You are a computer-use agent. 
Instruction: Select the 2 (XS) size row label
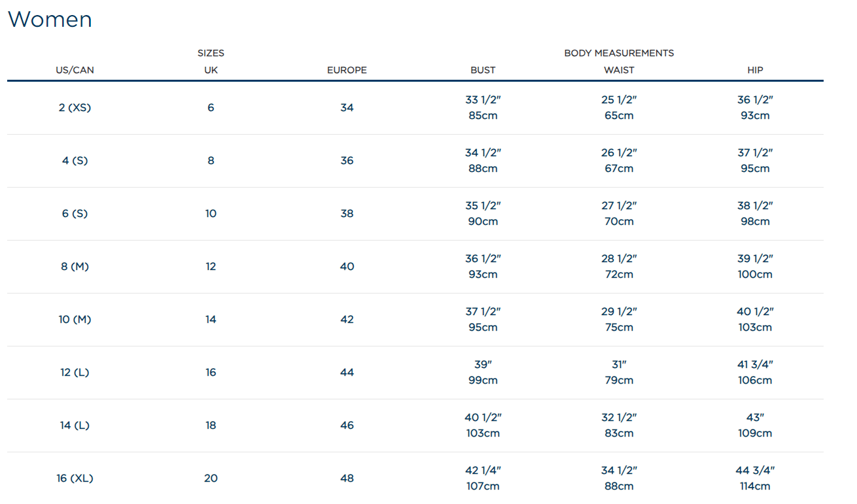75,108
